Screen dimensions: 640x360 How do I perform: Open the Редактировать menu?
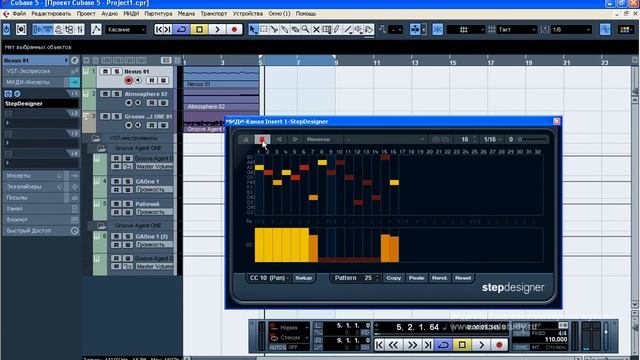(x=51, y=13)
